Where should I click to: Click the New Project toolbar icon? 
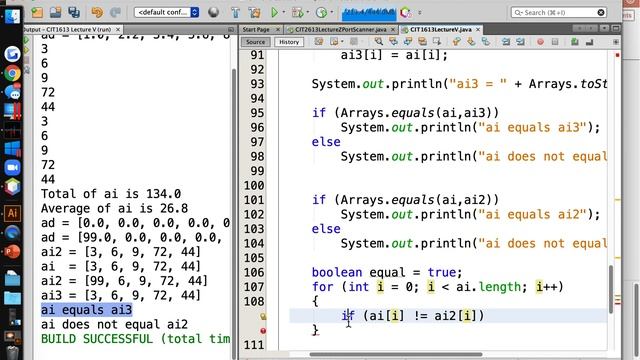[x=37, y=12]
